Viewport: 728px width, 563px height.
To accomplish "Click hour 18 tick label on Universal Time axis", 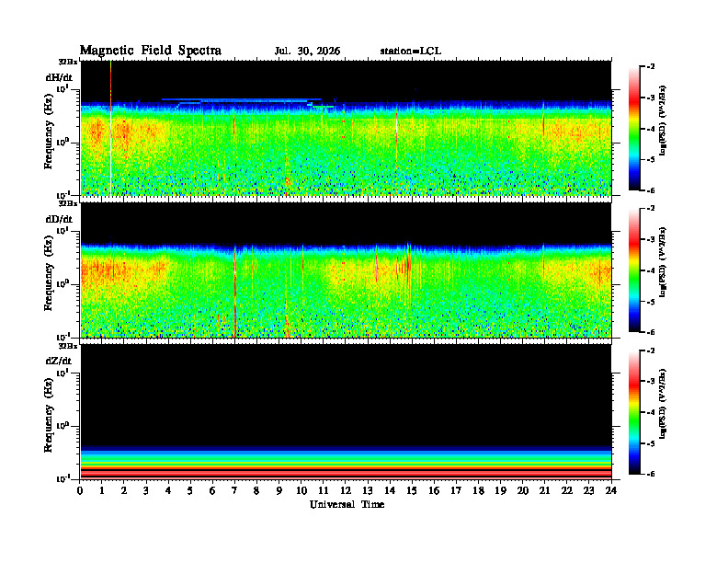I will pos(478,490).
